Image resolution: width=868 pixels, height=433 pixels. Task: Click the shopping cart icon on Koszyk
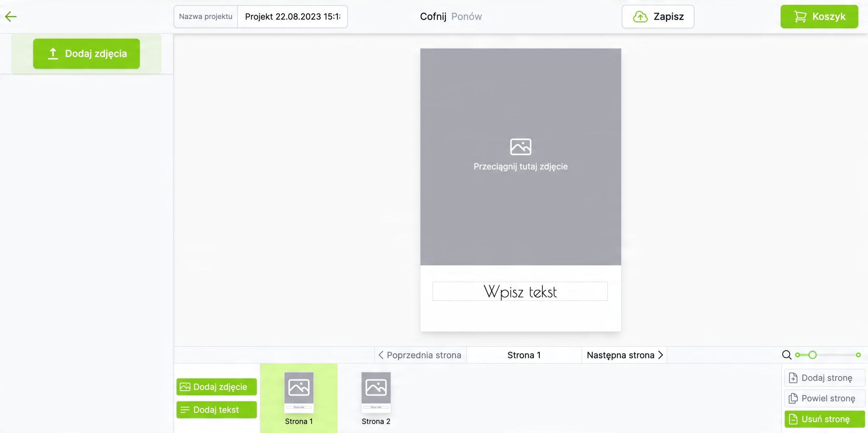(800, 17)
